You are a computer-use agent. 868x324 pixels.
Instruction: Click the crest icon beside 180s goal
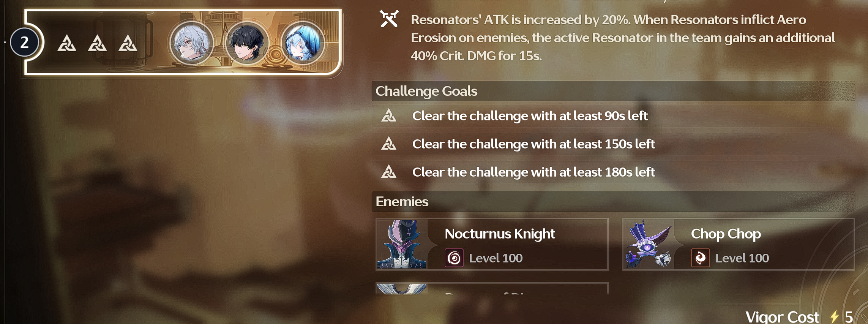(x=389, y=172)
